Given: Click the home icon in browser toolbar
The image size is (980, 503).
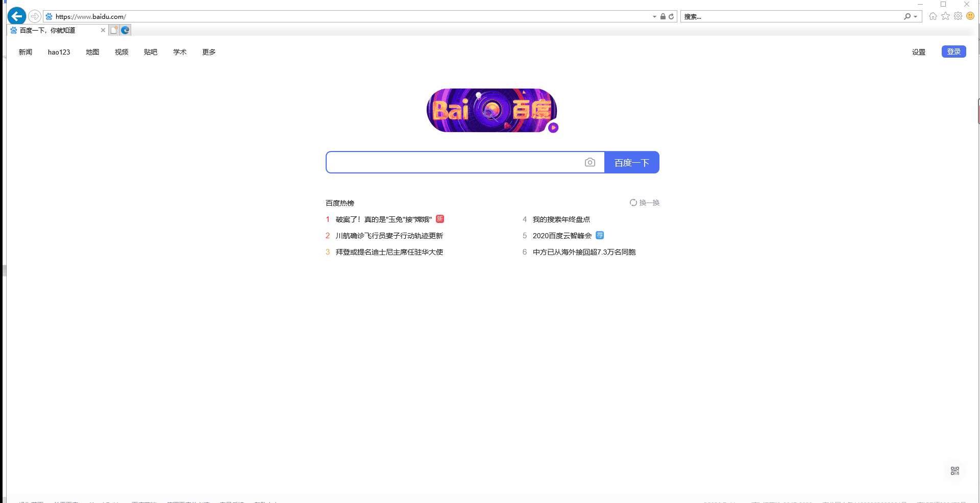Looking at the screenshot, I should coord(933,16).
